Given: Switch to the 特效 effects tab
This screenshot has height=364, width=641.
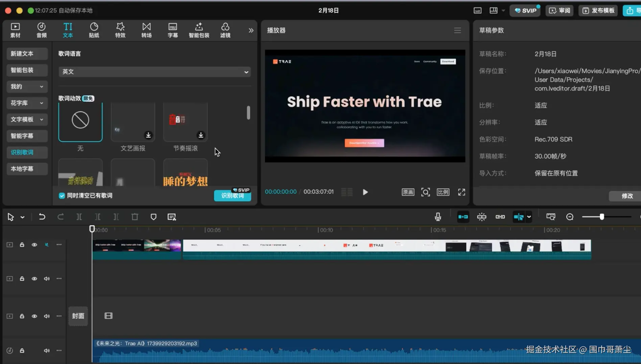Looking at the screenshot, I should 120,30.
